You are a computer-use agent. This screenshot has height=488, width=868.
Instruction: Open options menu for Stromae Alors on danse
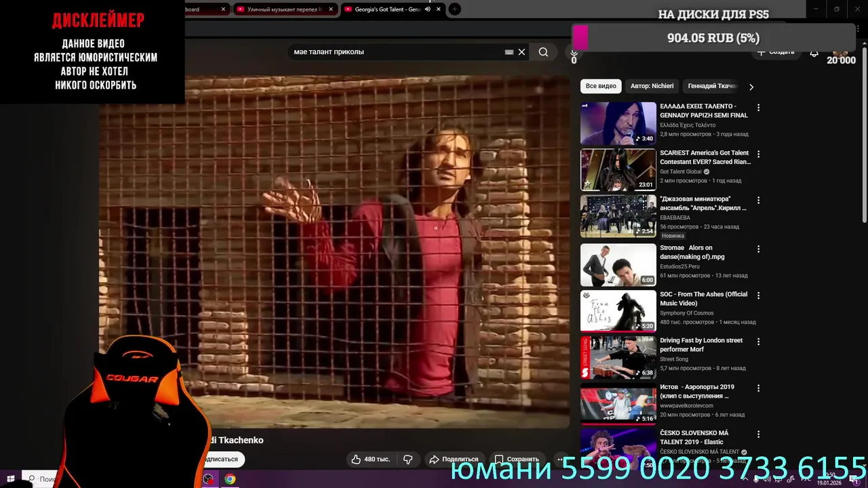point(758,249)
